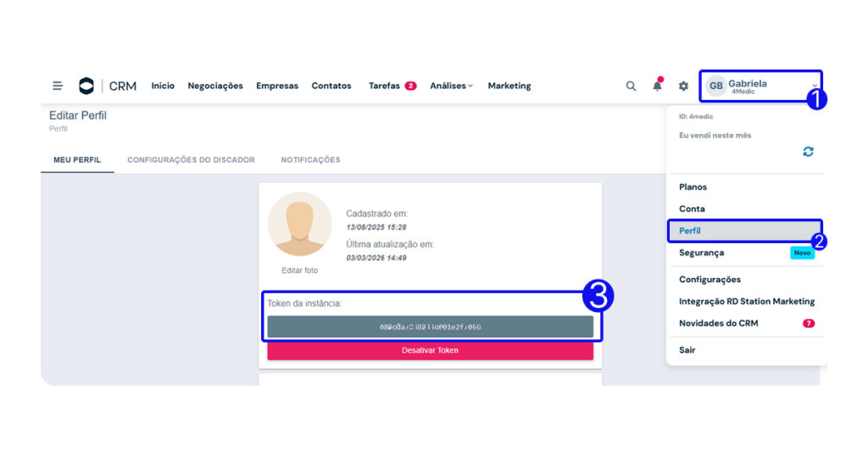
Task: Open the hamburger sidebar menu
Action: click(58, 86)
